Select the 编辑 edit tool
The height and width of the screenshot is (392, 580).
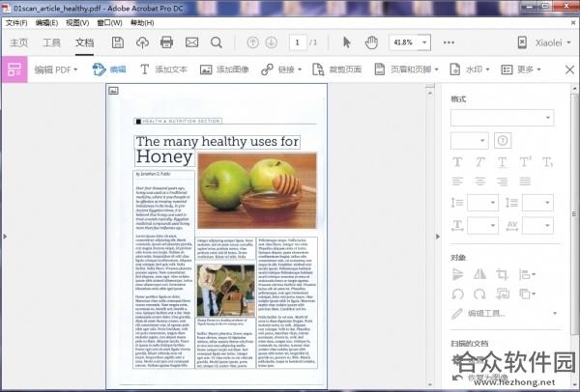pos(109,70)
